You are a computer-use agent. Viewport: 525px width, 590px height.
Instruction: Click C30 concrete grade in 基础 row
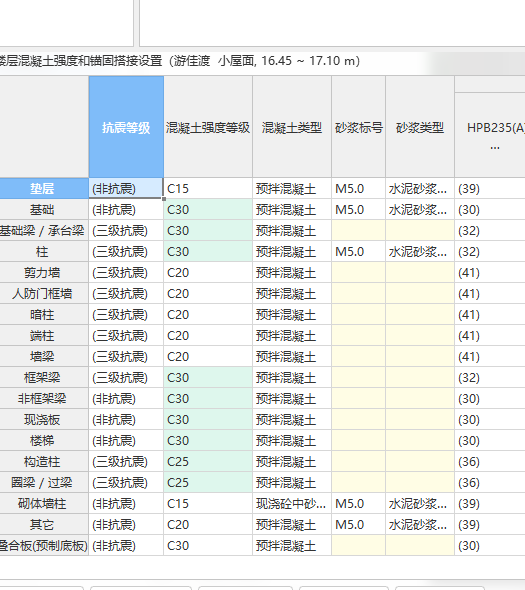click(208, 210)
